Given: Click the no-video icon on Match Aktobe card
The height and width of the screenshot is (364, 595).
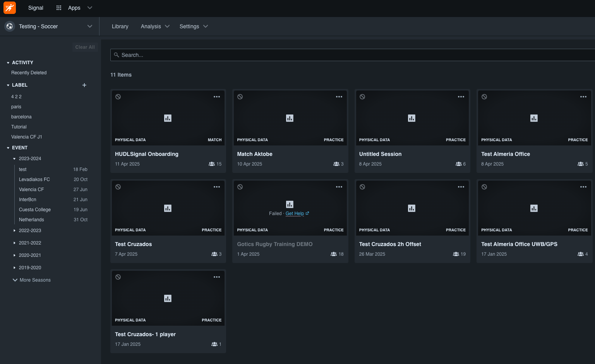Looking at the screenshot, I should (240, 97).
